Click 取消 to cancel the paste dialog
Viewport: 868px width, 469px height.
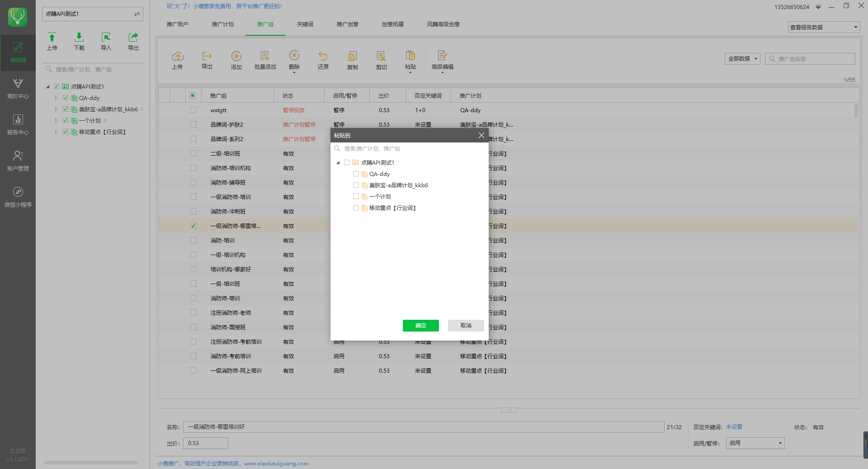click(466, 326)
